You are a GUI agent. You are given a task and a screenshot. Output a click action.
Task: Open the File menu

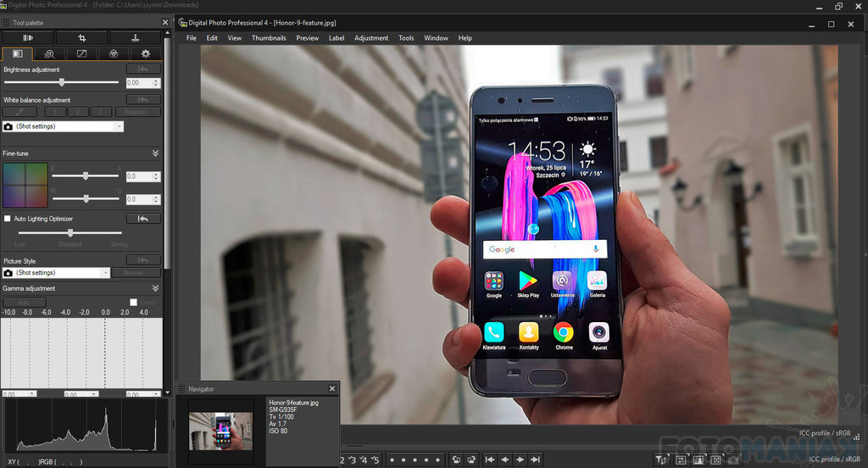click(x=192, y=38)
